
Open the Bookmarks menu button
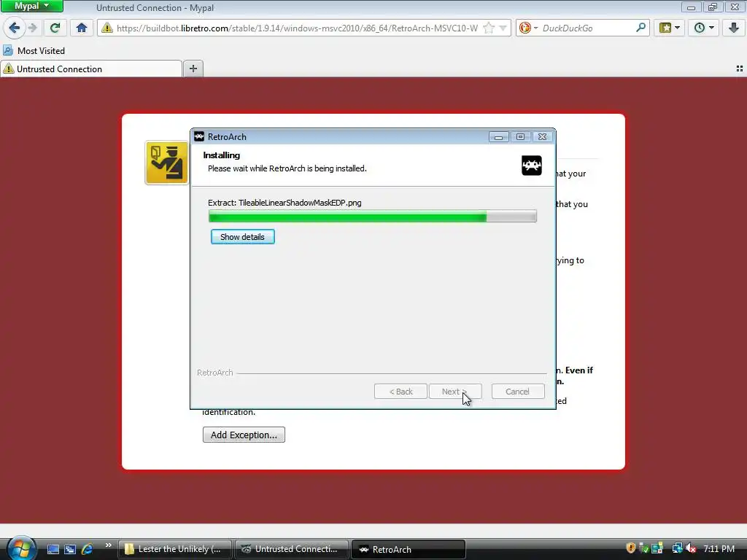(x=670, y=28)
